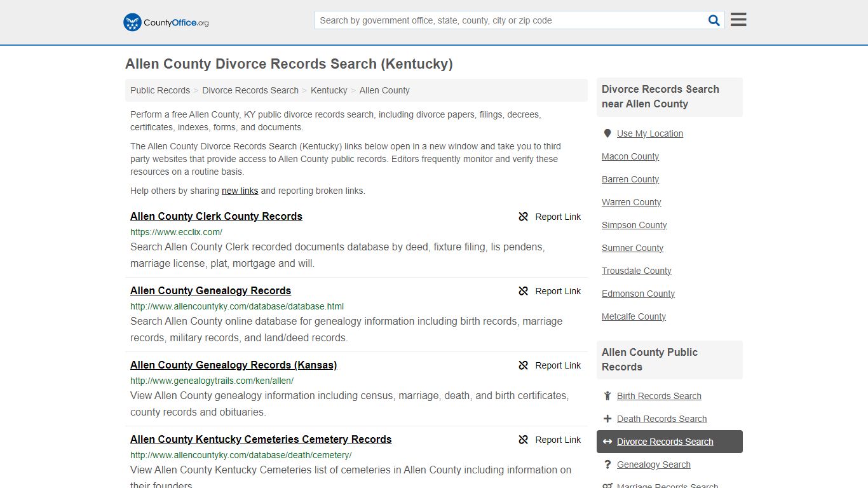Click the search magnifier icon

coord(714,20)
